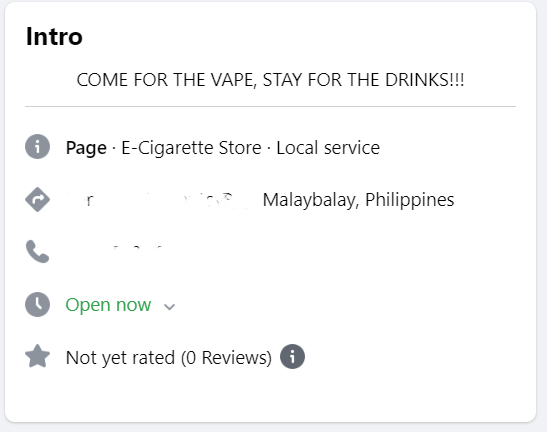
Task: Select the bold Page label
Action: 86,148
